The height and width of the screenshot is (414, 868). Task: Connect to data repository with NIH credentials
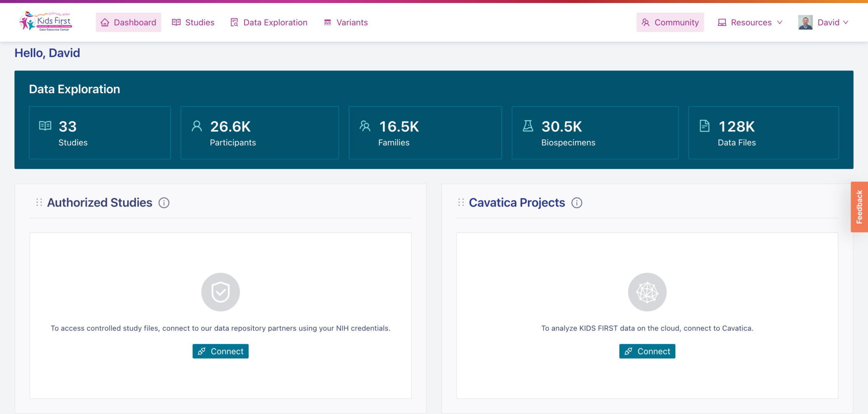[220, 351]
